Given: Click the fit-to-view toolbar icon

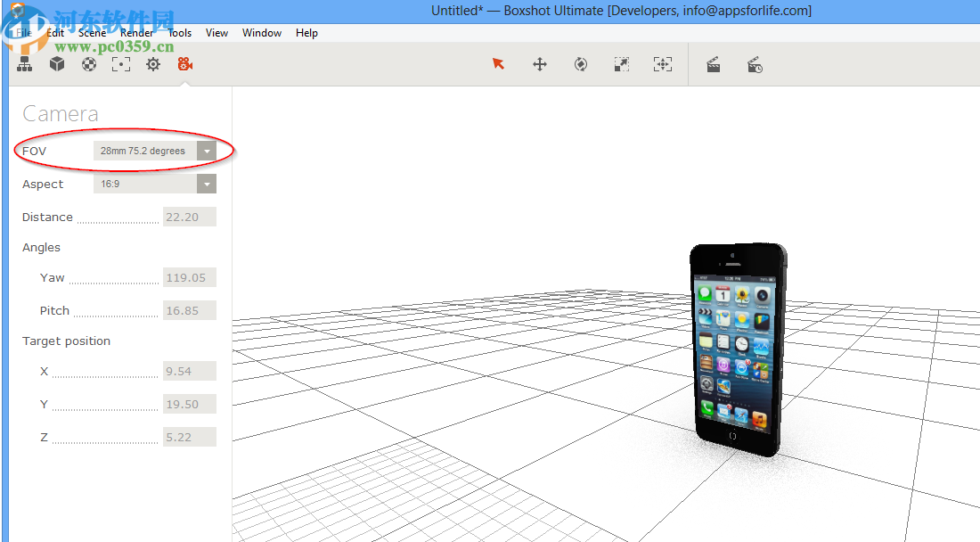Looking at the screenshot, I should (x=662, y=64).
